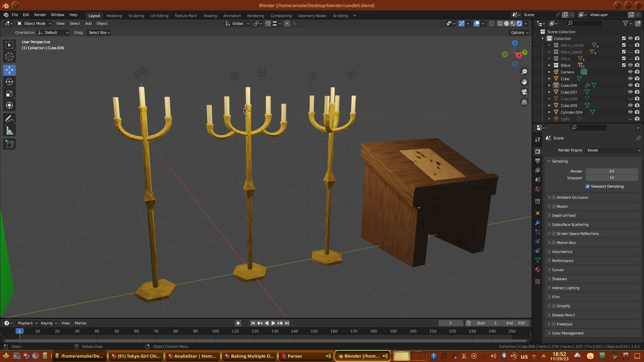The width and height of the screenshot is (644, 362).
Task: Select the Measure ruler tool
Action: point(9,131)
